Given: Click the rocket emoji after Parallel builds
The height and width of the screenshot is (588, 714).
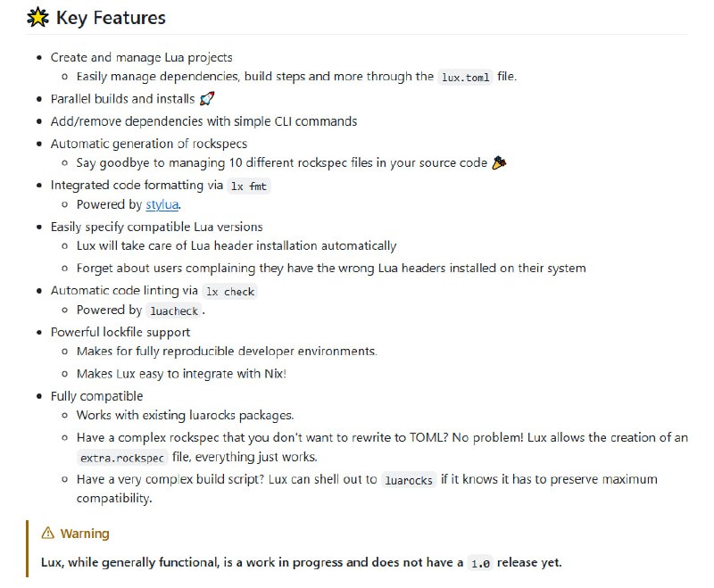Looking at the screenshot, I should tap(207, 99).
